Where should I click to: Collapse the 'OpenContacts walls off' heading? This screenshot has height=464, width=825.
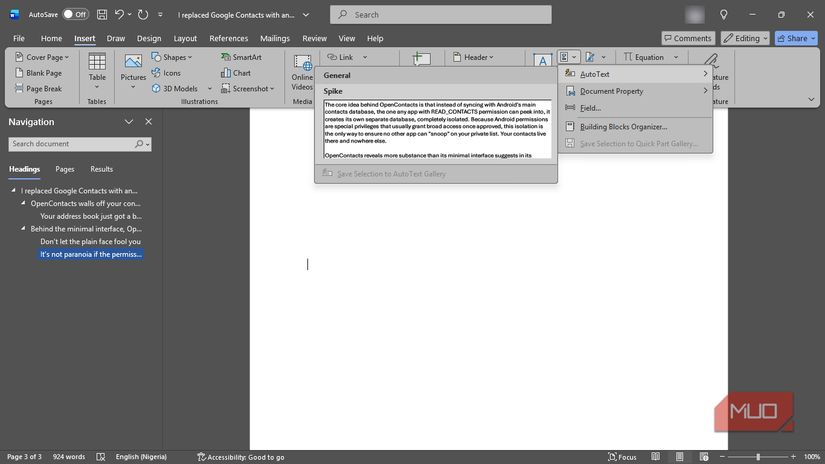[x=23, y=203]
